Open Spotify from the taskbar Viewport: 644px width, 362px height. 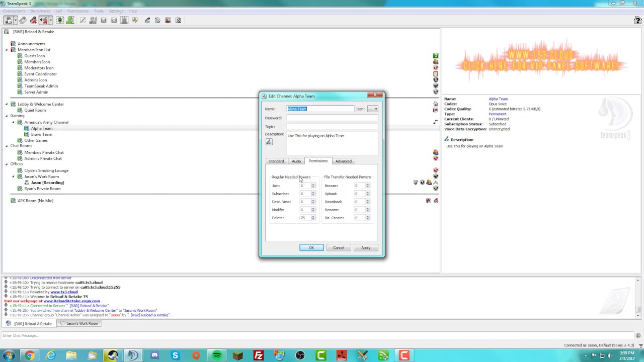[x=217, y=356]
